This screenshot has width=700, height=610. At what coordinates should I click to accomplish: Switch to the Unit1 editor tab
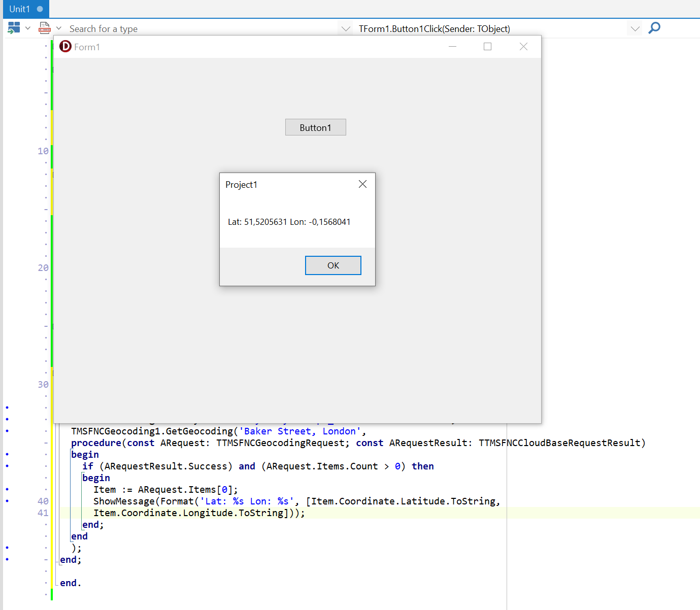pos(25,9)
